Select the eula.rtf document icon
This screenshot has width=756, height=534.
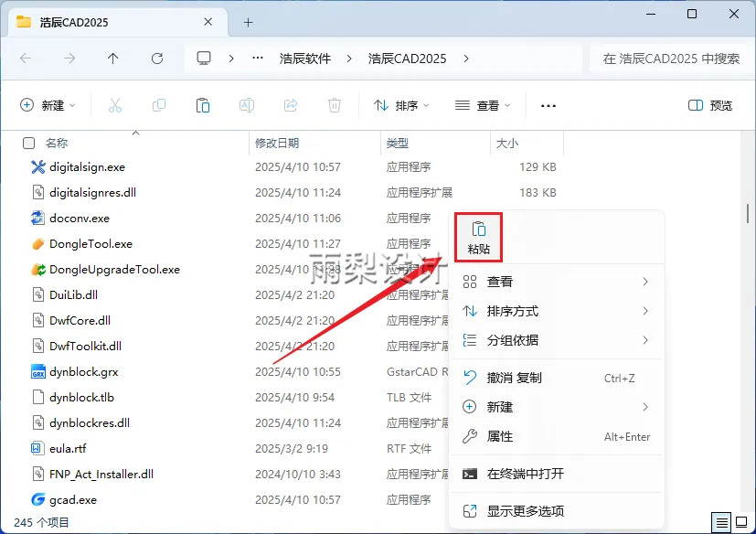38,449
